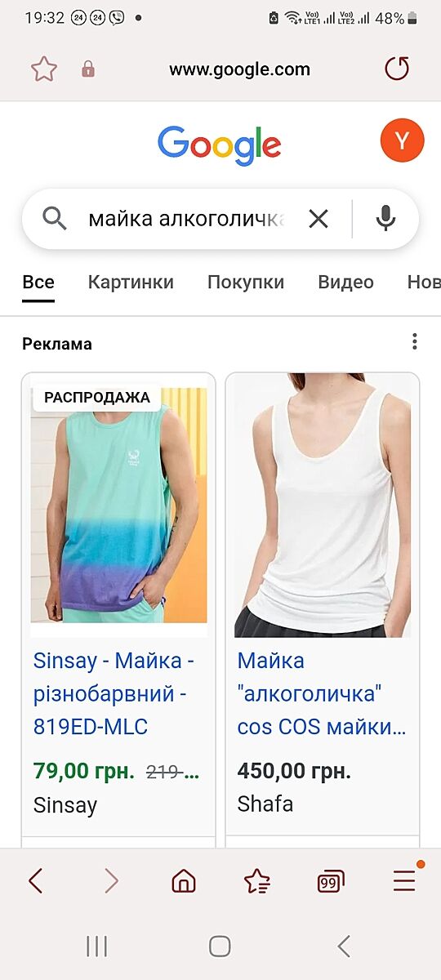This screenshot has height=980, width=441.
Task: Clear search text with X icon
Action: point(318,218)
